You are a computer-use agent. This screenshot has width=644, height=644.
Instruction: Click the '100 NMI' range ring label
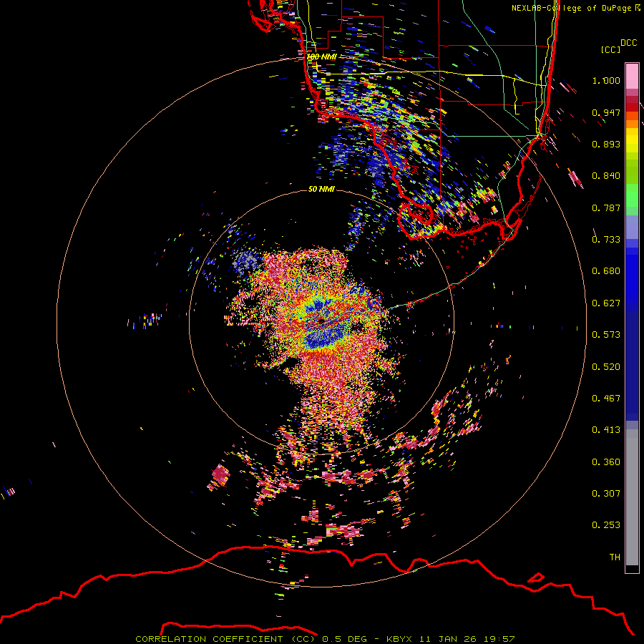[321, 57]
